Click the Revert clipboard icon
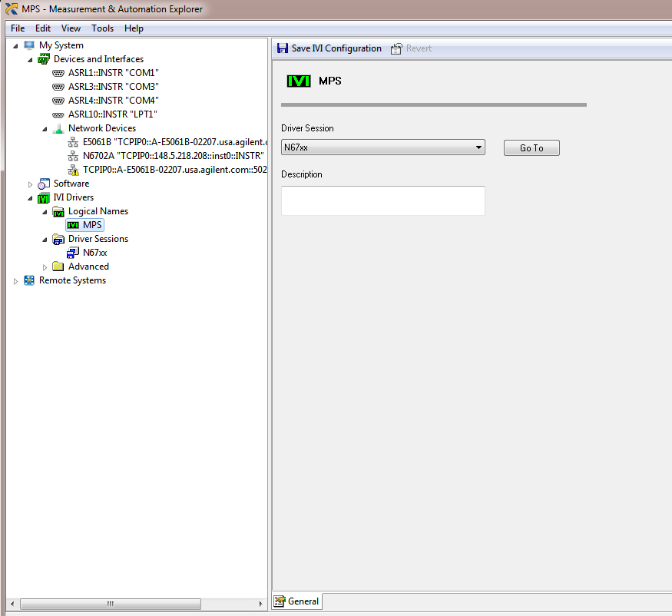This screenshot has height=616, width=672. tap(396, 48)
